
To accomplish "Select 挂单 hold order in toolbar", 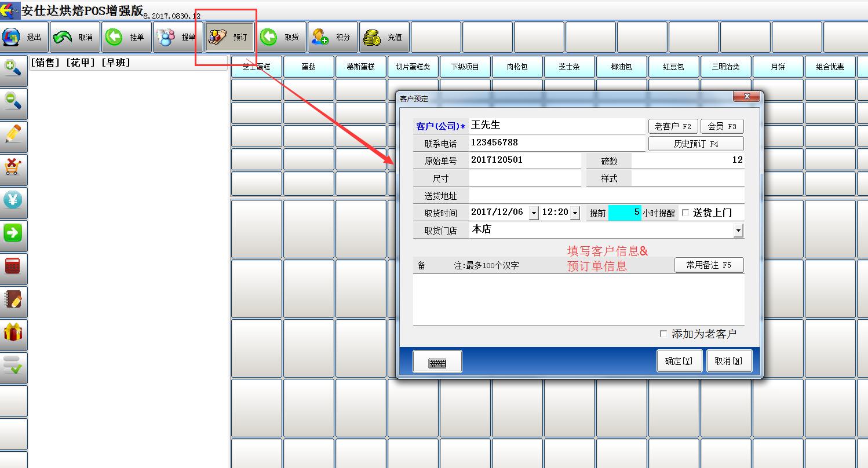I will point(126,37).
